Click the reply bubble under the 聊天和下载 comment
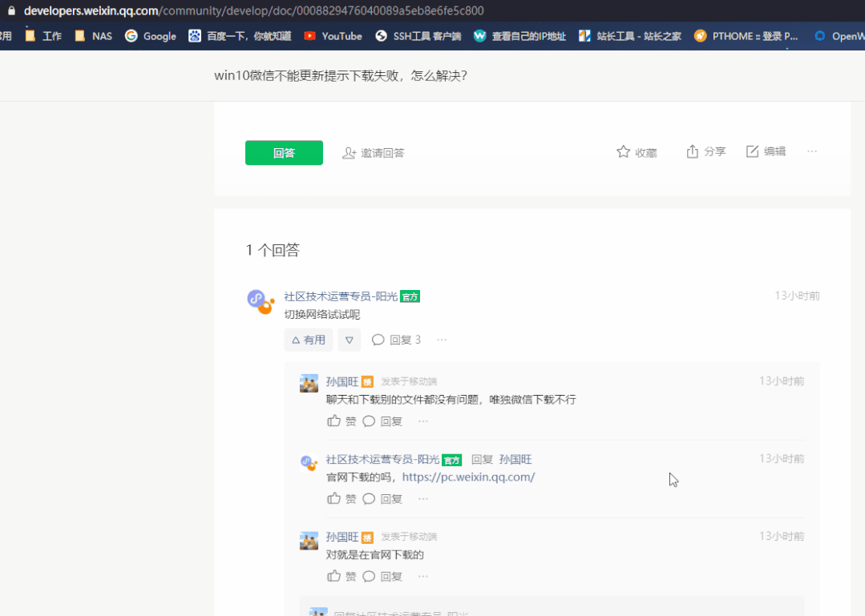Image resolution: width=865 pixels, height=616 pixels. (x=369, y=421)
